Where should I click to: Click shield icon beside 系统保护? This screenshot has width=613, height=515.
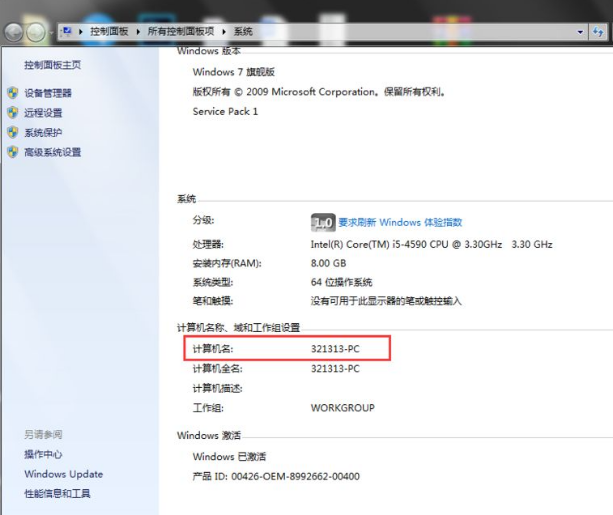(13, 132)
